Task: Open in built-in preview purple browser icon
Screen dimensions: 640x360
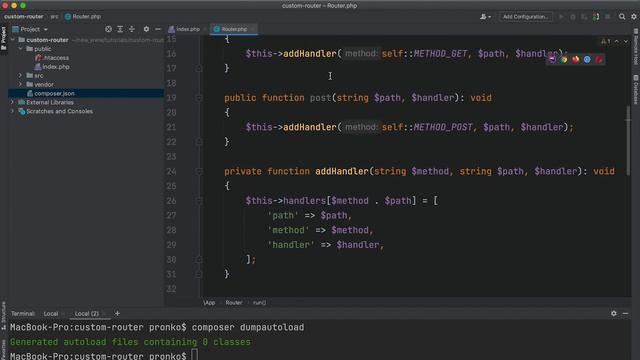Action: point(552,59)
